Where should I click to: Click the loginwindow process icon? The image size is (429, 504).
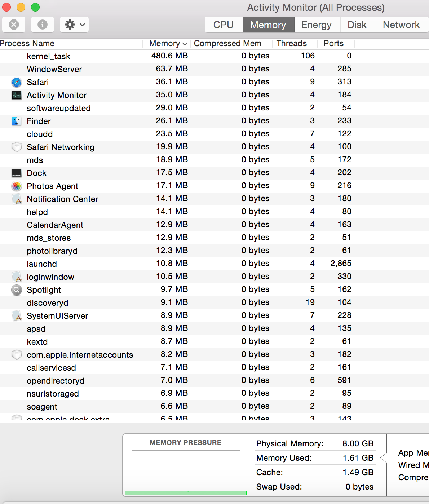point(17,277)
